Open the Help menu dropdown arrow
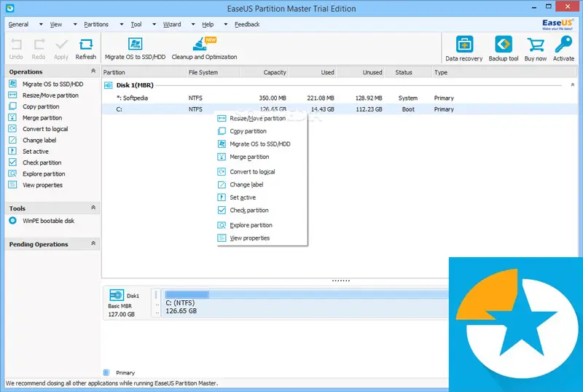Screen dimensions: 583x392 pos(226,24)
